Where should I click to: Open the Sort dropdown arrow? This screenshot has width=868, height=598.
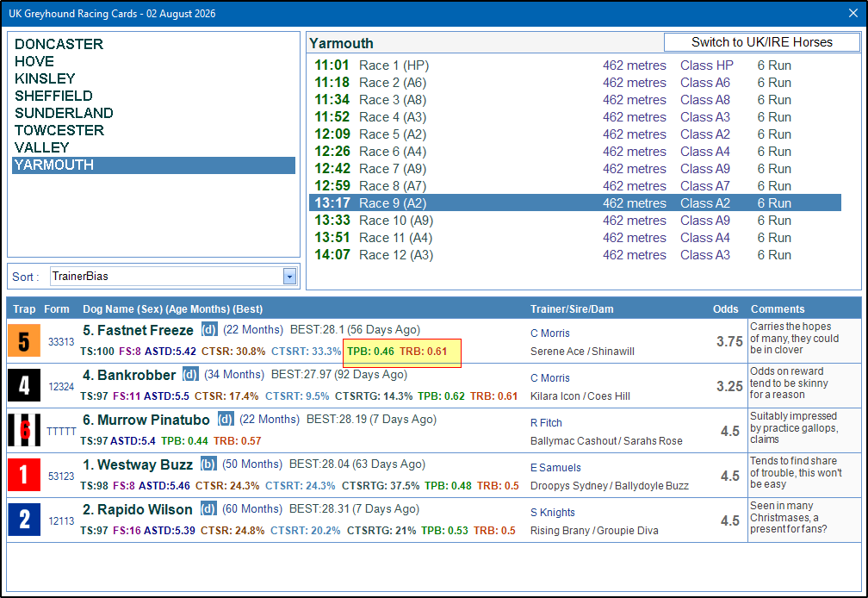(289, 277)
